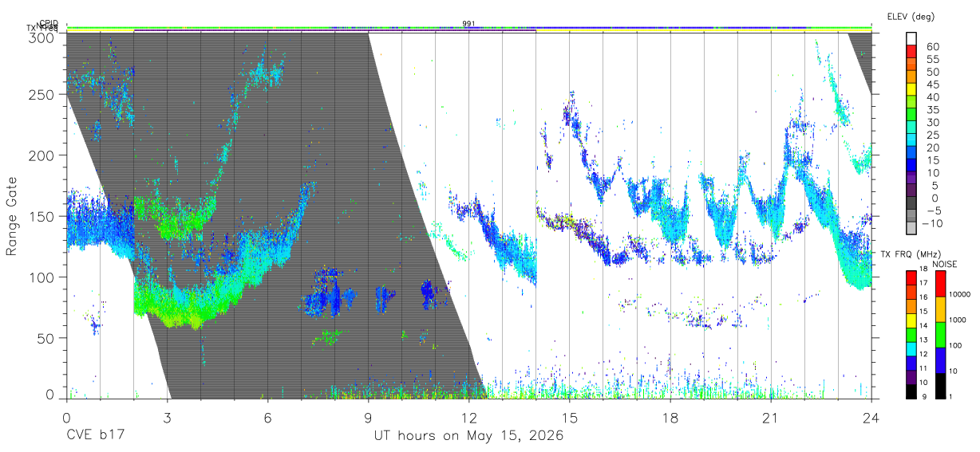The width and height of the screenshot is (980, 452).
Task: Click the 'UT hours on May 15, 2026' axis title
Action: 468,436
